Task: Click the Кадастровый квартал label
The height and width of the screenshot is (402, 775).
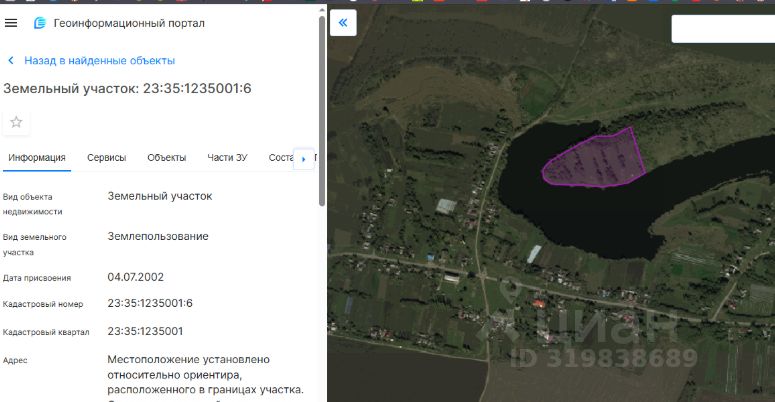Action: [x=46, y=332]
